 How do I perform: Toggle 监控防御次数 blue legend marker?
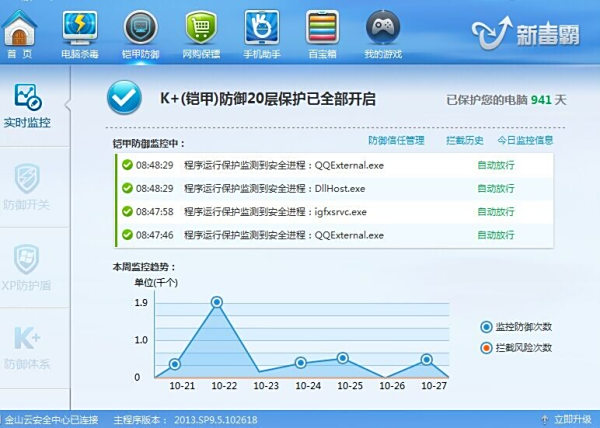pyautogui.click(x=486, y=327)
